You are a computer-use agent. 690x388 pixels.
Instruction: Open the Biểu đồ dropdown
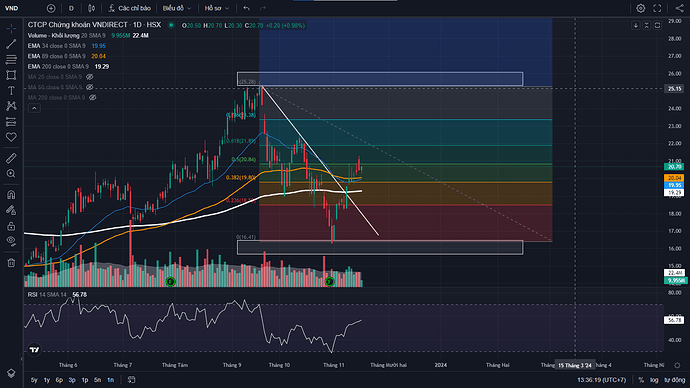click(x=176, y=8)
